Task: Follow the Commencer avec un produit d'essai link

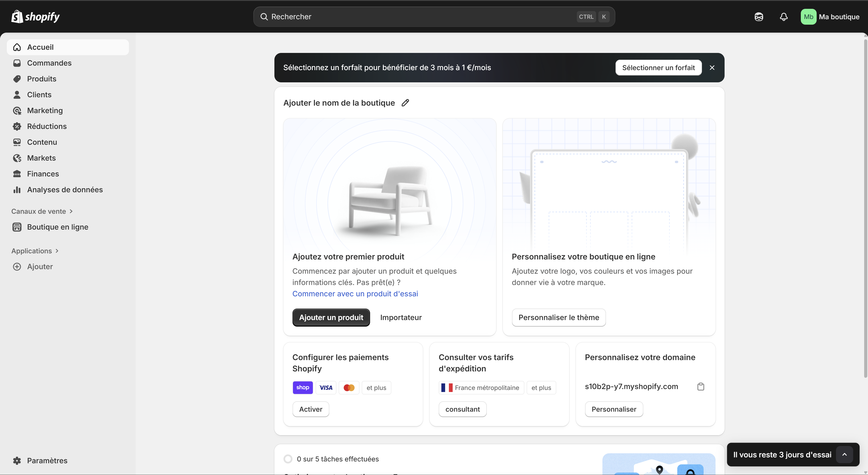Action: 355,294
